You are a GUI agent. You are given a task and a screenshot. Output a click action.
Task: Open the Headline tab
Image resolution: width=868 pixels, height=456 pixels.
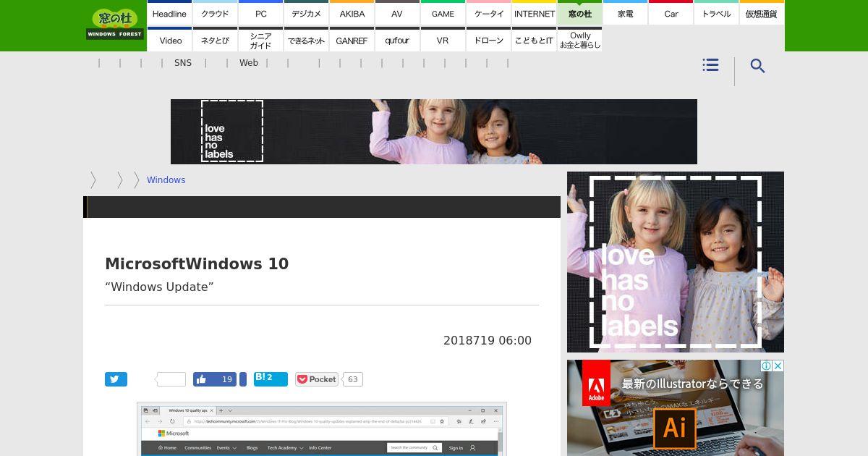169,13
